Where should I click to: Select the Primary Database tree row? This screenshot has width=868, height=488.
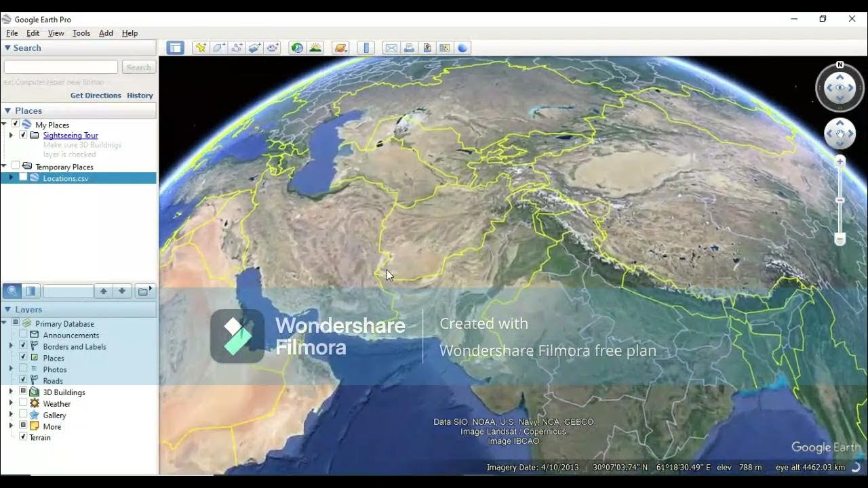(64, 323)
